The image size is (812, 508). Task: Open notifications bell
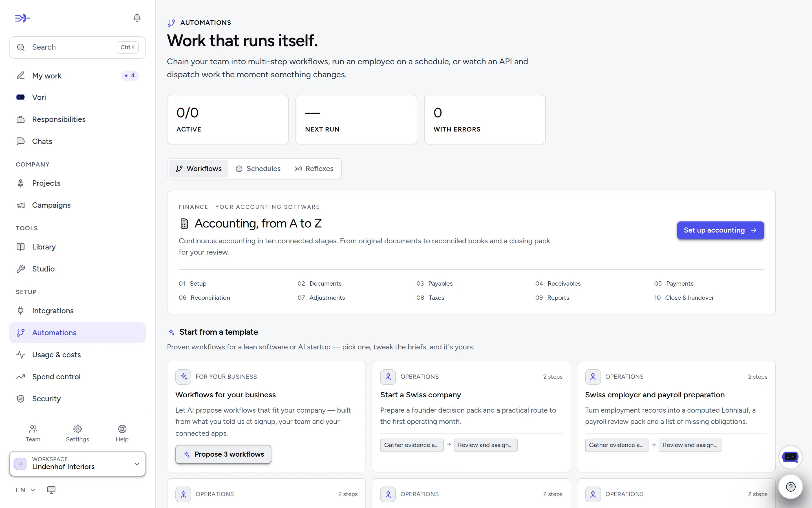(x=136, y=18)
